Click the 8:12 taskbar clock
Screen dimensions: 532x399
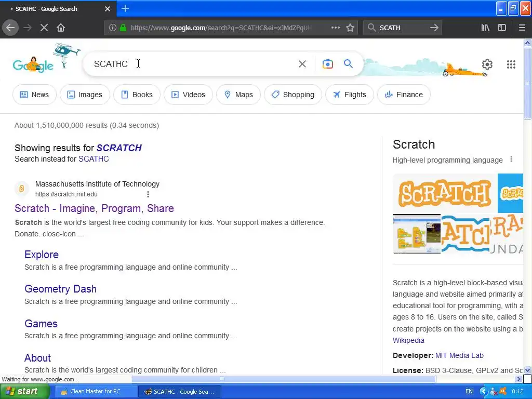(x=517, y=391)
